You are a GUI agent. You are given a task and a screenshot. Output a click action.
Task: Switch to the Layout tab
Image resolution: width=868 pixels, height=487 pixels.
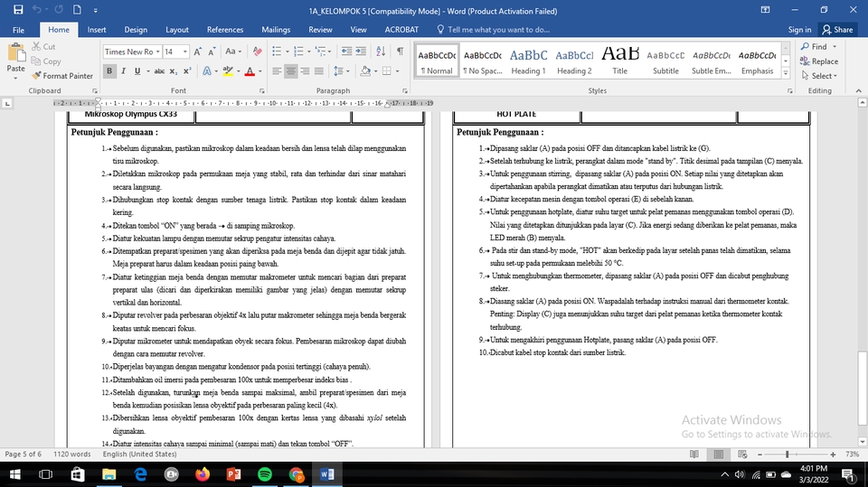point(177,30)
